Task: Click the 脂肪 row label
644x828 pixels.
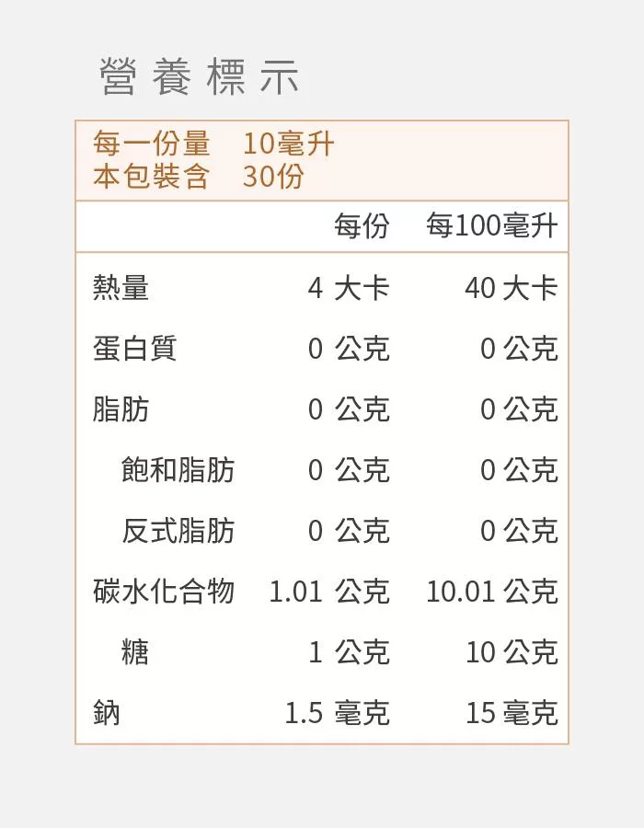Action: (121, 409)
